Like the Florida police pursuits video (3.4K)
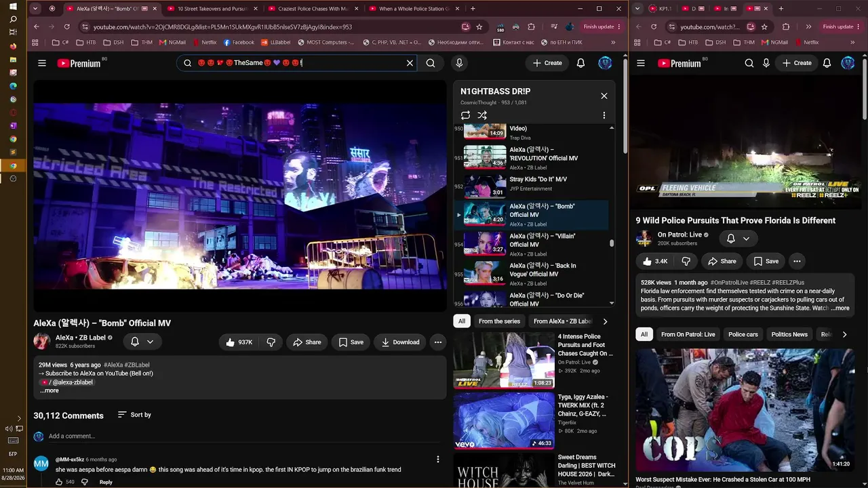The width and height of the screenshot is (868, 488). pyautogui.click(x=655, y=261)
